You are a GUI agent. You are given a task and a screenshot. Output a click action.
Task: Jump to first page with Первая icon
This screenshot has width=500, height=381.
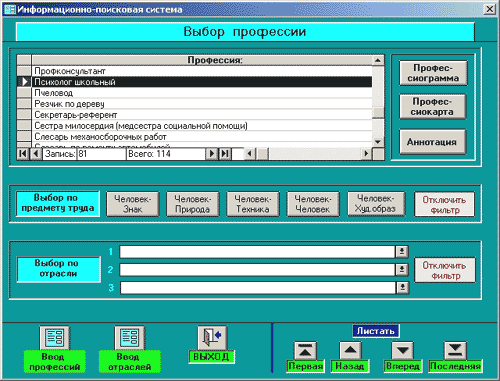point(305,350)
